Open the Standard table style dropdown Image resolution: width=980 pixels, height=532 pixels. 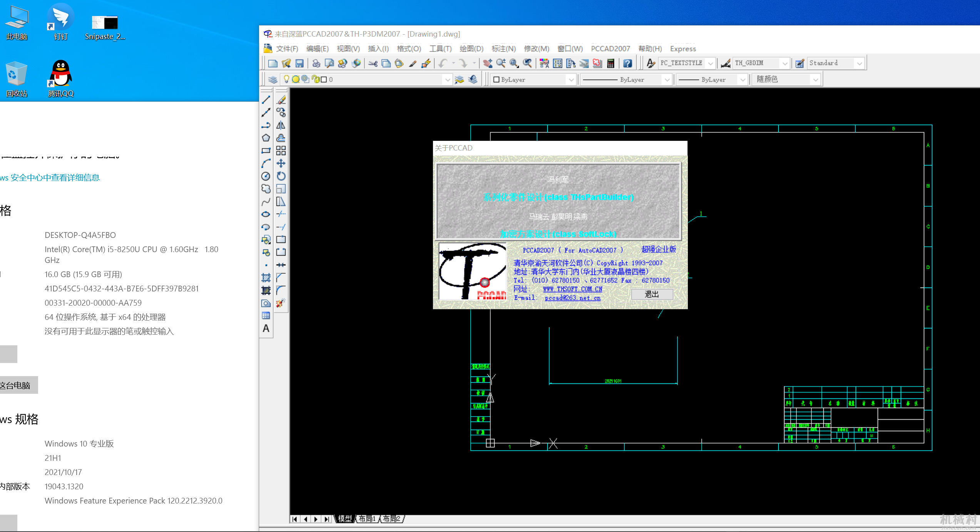tap(860, 63)
